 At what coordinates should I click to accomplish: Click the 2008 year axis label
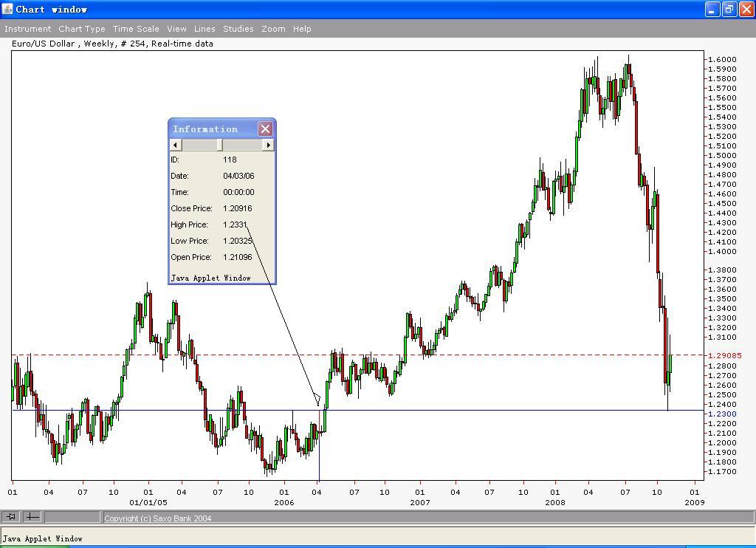click(x=555, y=502)
